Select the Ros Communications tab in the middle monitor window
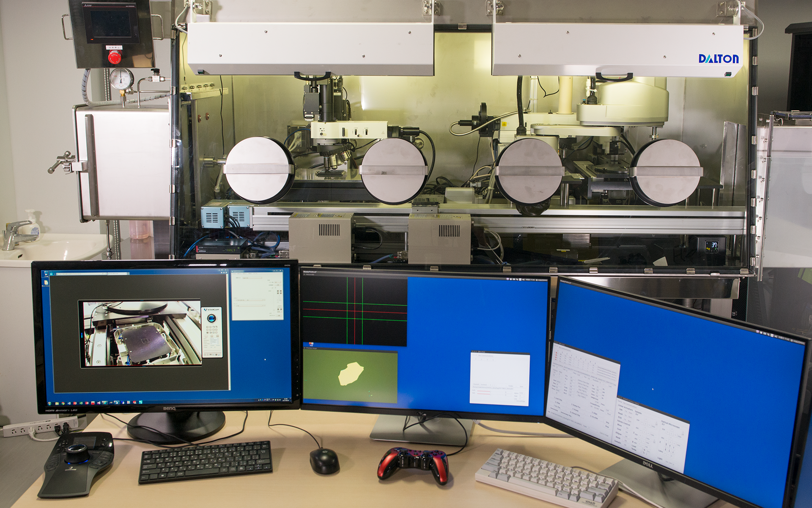This screenshot has height=508, width=812. pos(486,356)
